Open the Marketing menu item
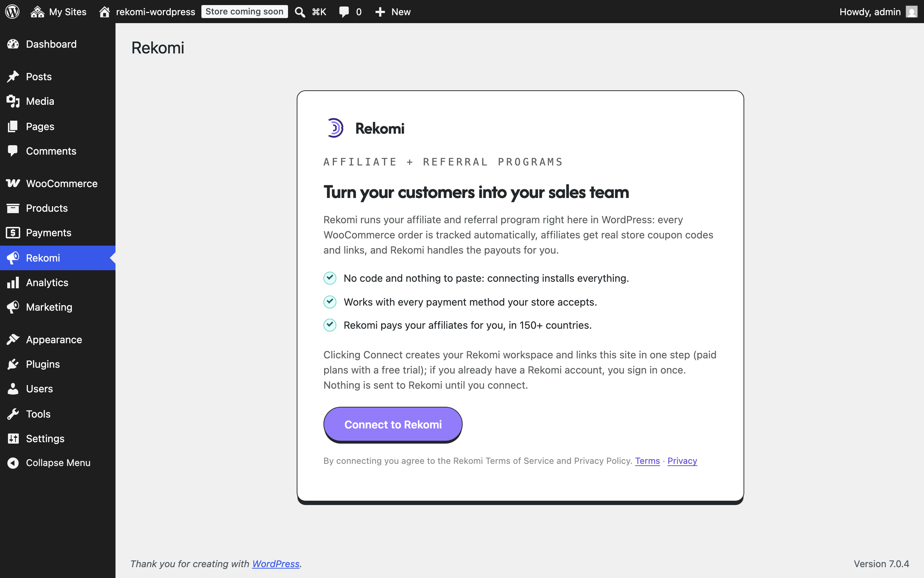Screen dimensions: 924x578 58,307
